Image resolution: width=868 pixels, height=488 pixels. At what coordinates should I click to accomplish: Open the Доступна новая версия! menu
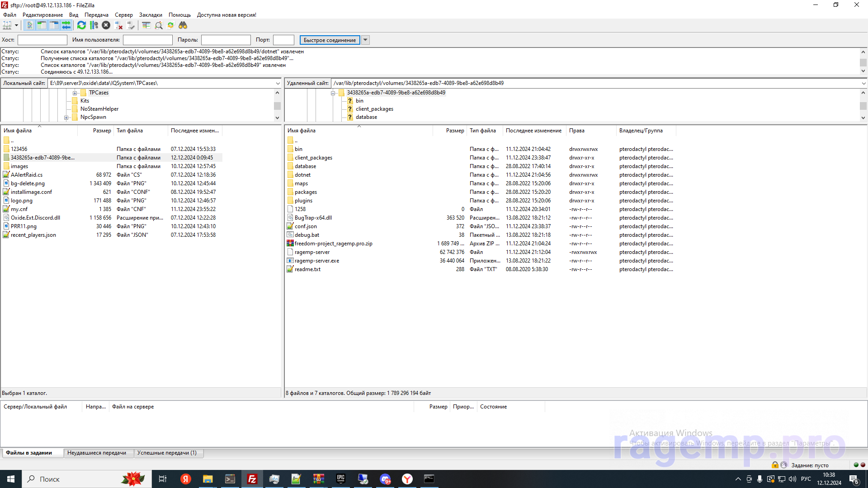(226, 15)
